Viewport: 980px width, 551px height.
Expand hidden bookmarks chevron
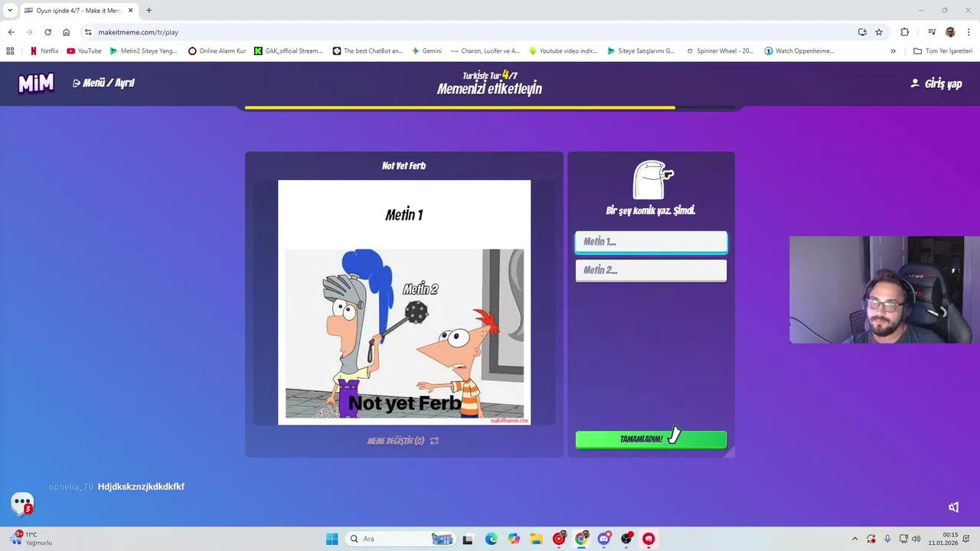(x=893, y=51)
